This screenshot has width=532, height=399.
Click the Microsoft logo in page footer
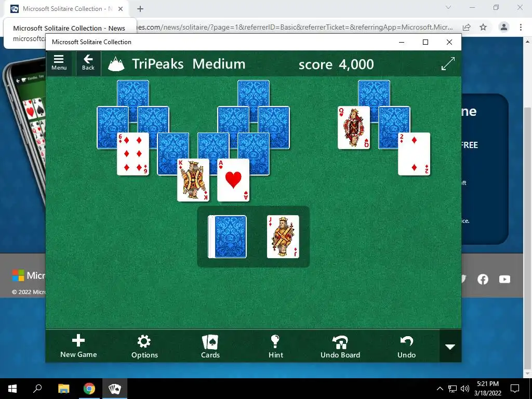18,275
